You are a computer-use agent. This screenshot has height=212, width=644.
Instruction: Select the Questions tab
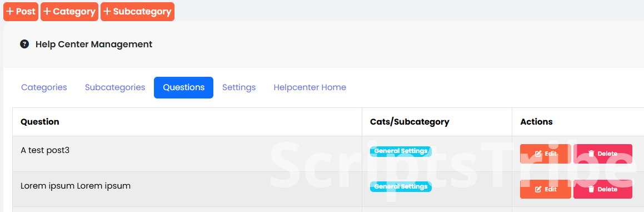point(183,87)
